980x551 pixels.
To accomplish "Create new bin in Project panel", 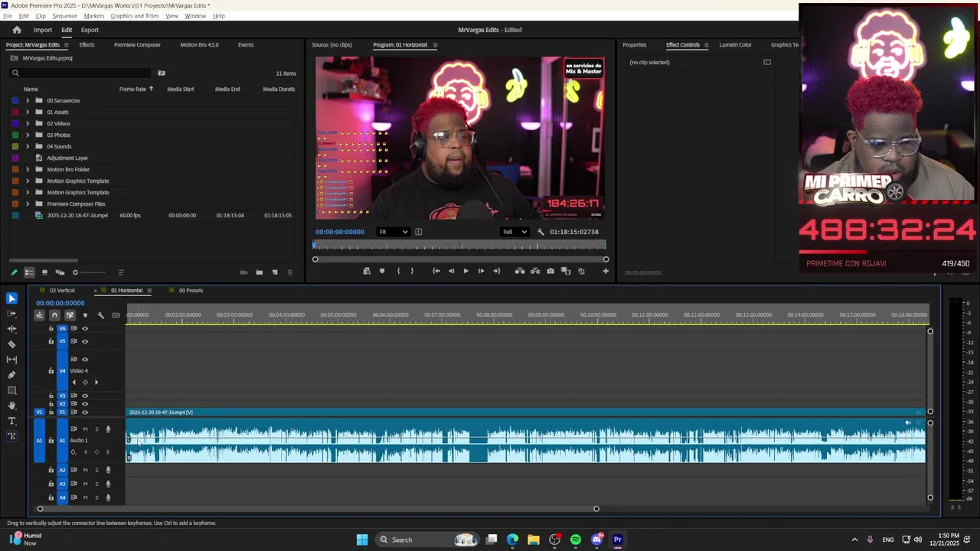I will tap(260, 272).
